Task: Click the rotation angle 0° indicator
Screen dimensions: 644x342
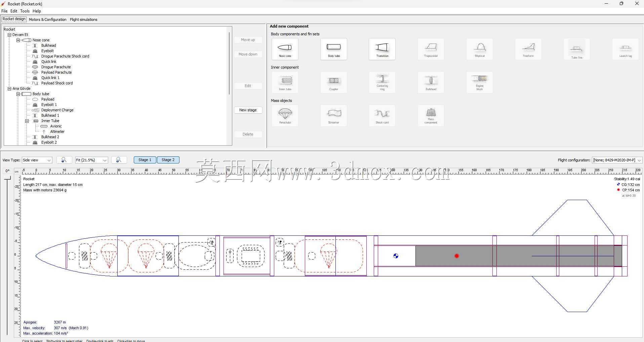Action: click(x=7, y=171)
